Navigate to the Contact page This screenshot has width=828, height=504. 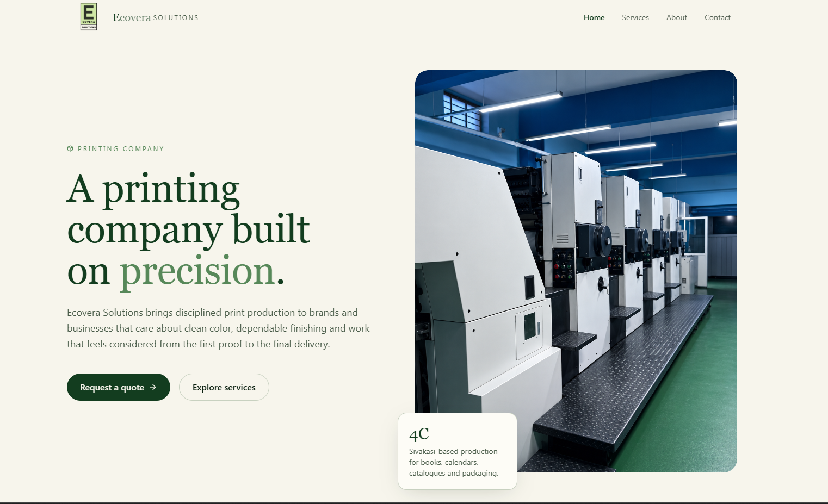(718, 17)
